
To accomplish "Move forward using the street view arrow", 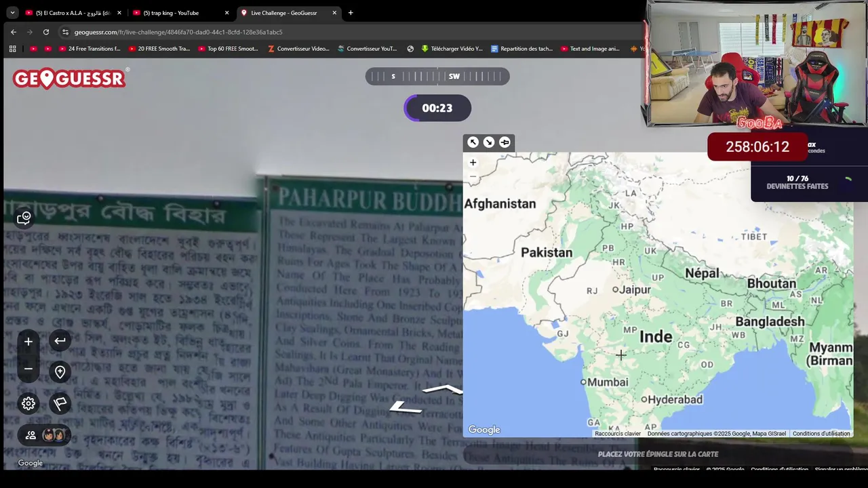I will point(444,389).
